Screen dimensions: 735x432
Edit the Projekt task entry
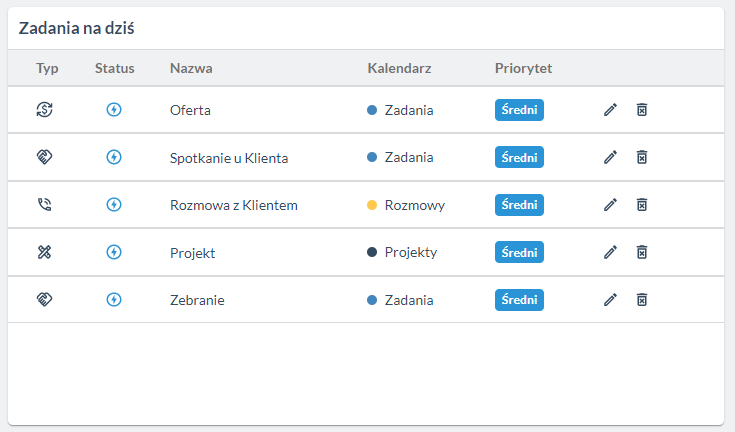click(610, 253)
